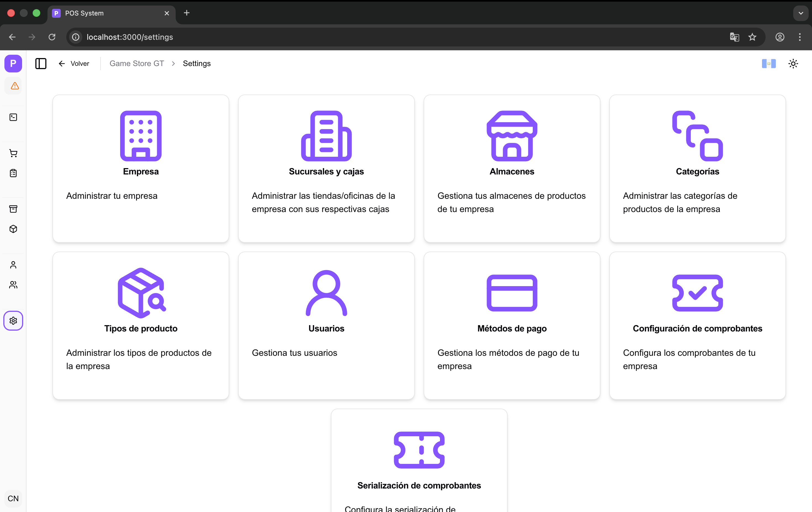Screen dimensions: 812x512
Task: Click 'Gestiona tus usuarios' description
Action: point(294,353)
